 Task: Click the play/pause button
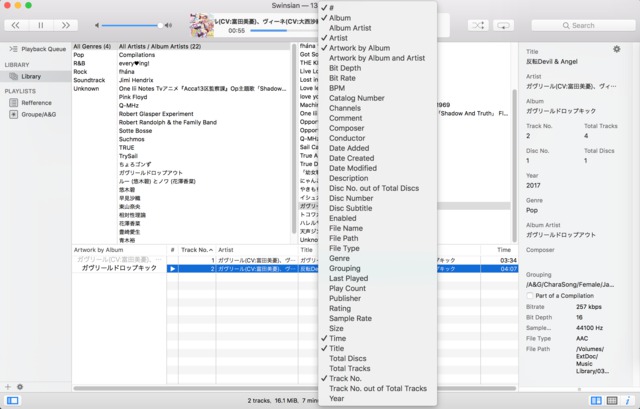point(40,24)
